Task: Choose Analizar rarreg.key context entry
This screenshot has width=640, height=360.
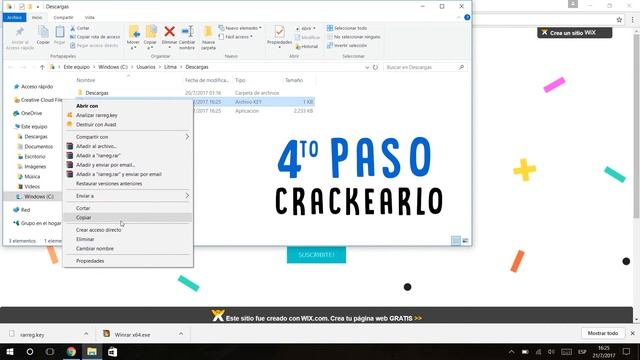Action: pos(128,115)
